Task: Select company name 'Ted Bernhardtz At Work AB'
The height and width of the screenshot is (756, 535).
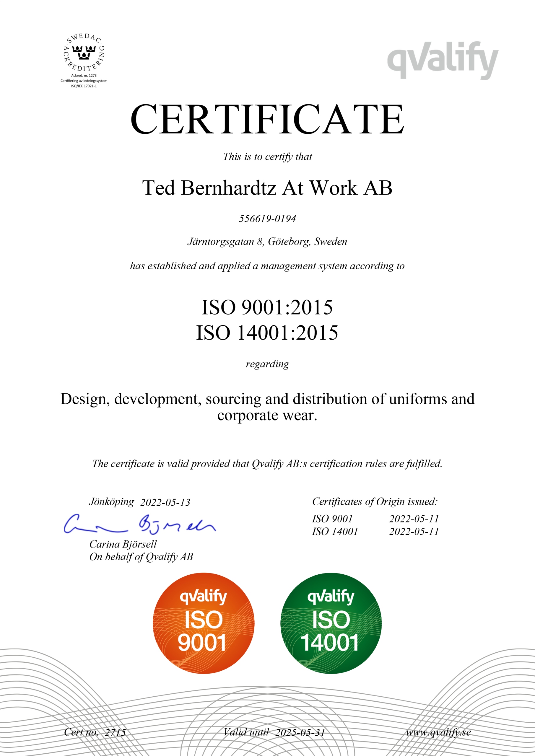Action: click(267, 188)
